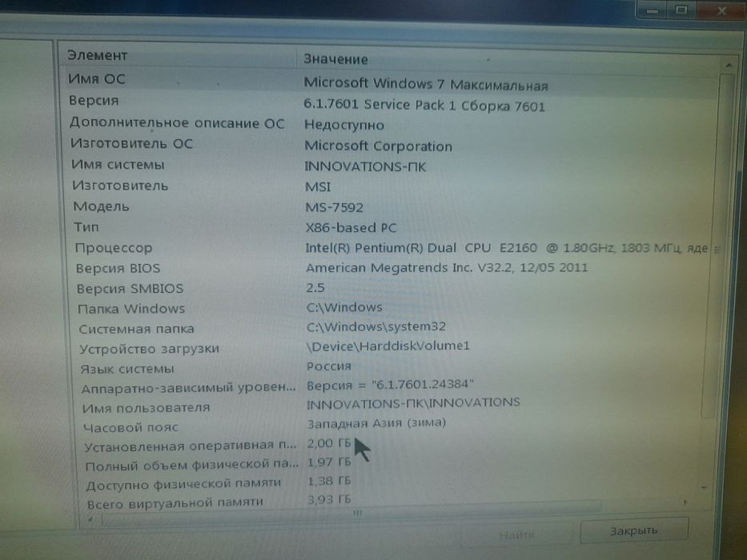The image size is (747, 560).
Task: Select the Процессор row label
Action: click(x=114, y=248)
